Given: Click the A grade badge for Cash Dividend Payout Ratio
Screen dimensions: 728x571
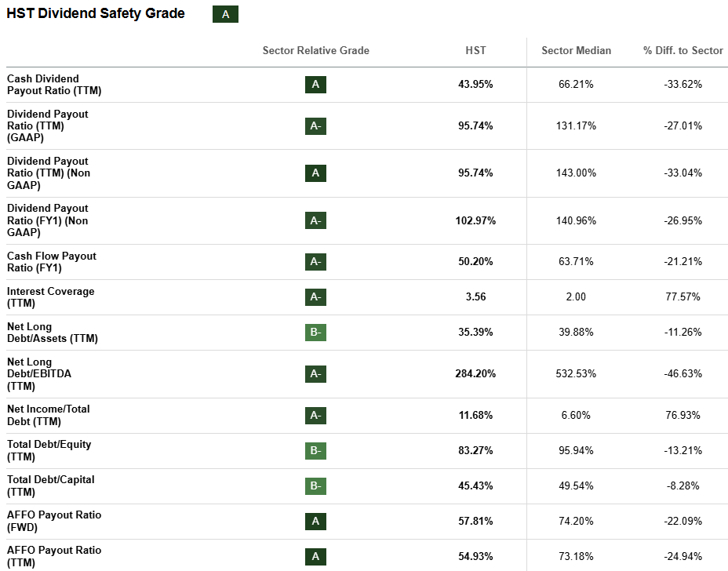Looking at the screenshot, I should coord(315,85).
